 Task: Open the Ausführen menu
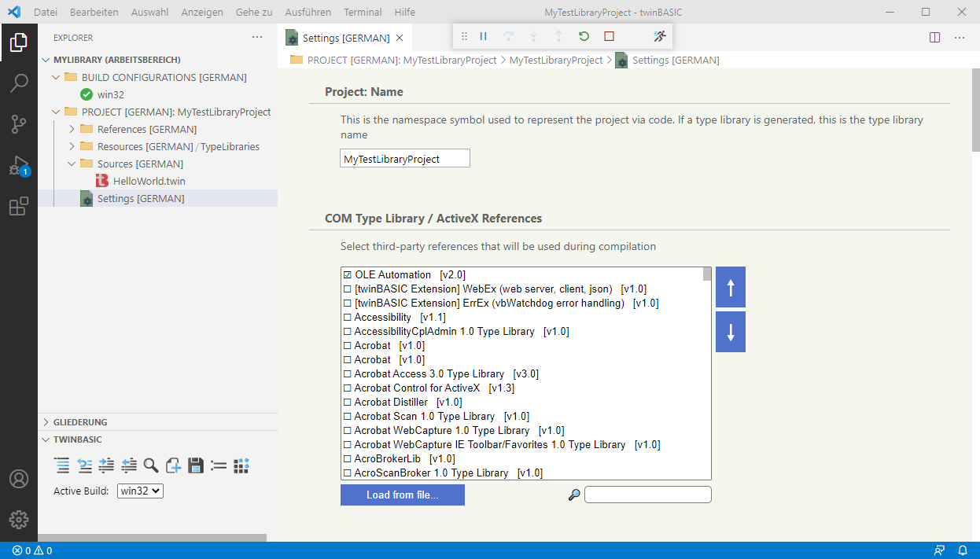308,12
